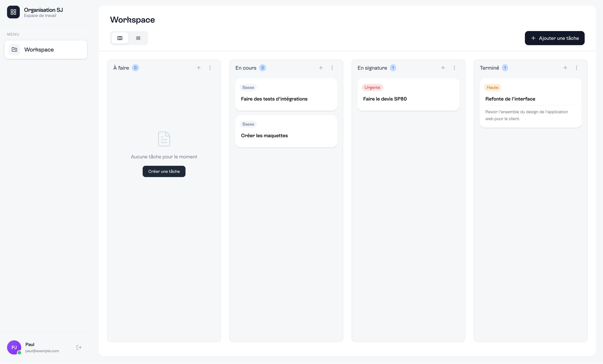Add a task to En cours column
Image resolution: width=603 pixels, height=364 pixels.
pyautogui.click(x=321, y=68)
